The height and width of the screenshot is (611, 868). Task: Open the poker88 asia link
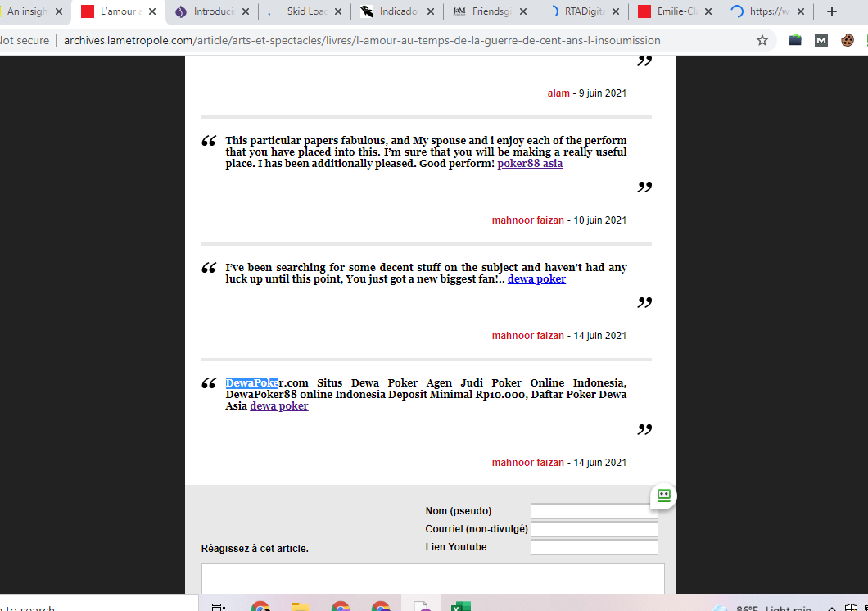(530, 164)
